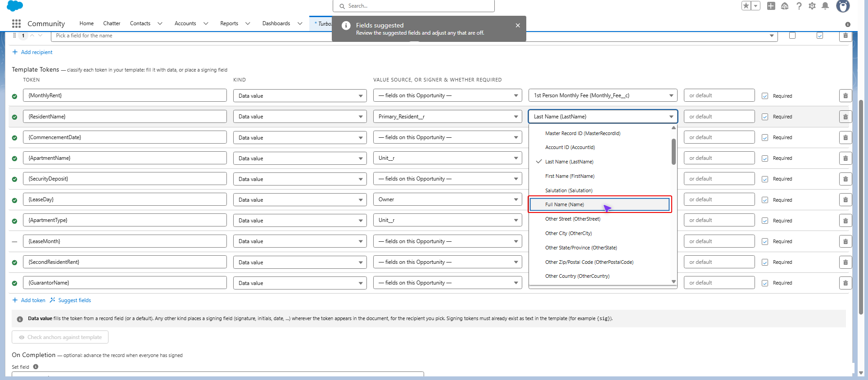This screenshot has width=868, height=380.
Task: Select Full Name (Name) option
Action: coord(600,204)
